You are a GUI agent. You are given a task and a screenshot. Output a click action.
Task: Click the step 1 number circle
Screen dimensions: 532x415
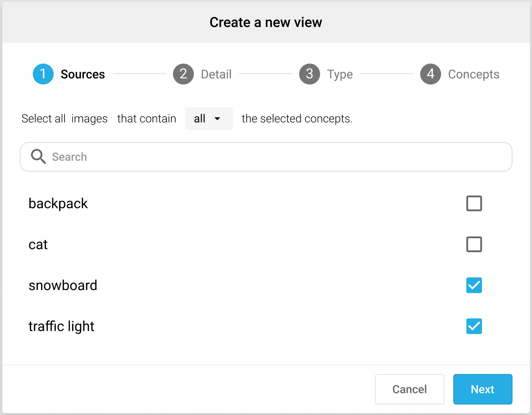[x=43, y=74]
